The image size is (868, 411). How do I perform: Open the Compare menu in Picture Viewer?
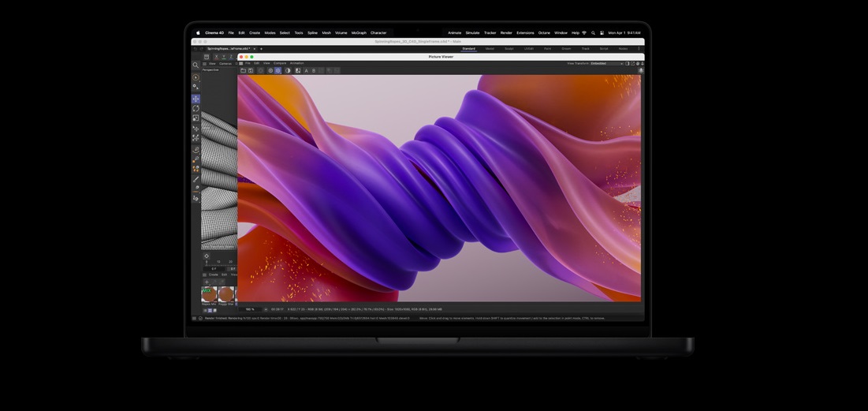coord(280,63)
